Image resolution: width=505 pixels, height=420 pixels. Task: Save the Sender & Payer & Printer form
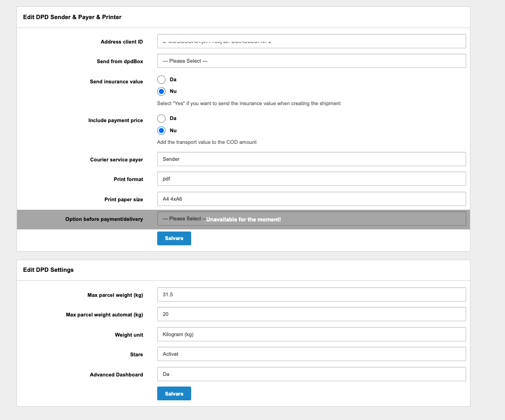[174, 238]
